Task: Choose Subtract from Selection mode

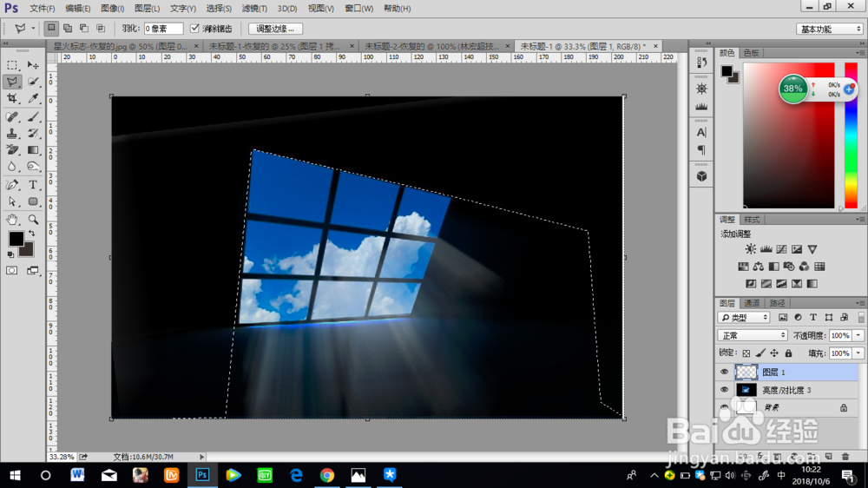Action: click(84, 29)
